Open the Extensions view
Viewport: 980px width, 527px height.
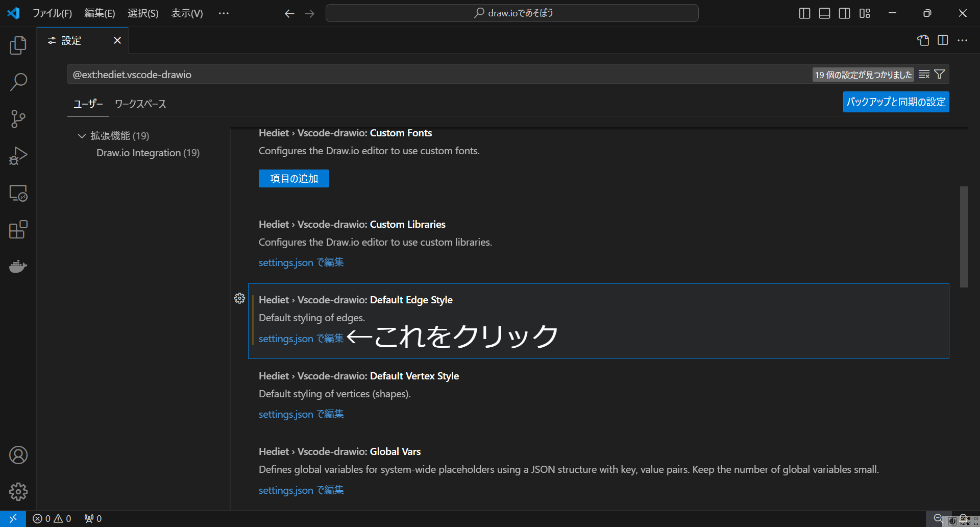point(18,230)
